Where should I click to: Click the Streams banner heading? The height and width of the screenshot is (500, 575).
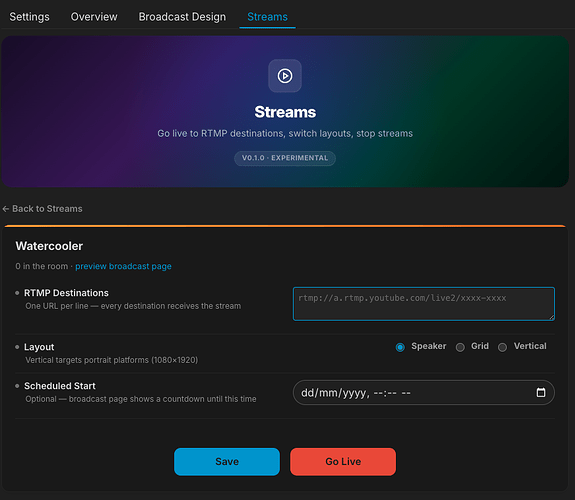tap(285, 112)
